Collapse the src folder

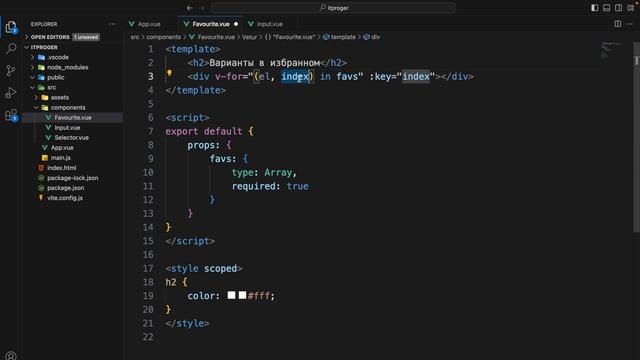(x=33, y=87)
